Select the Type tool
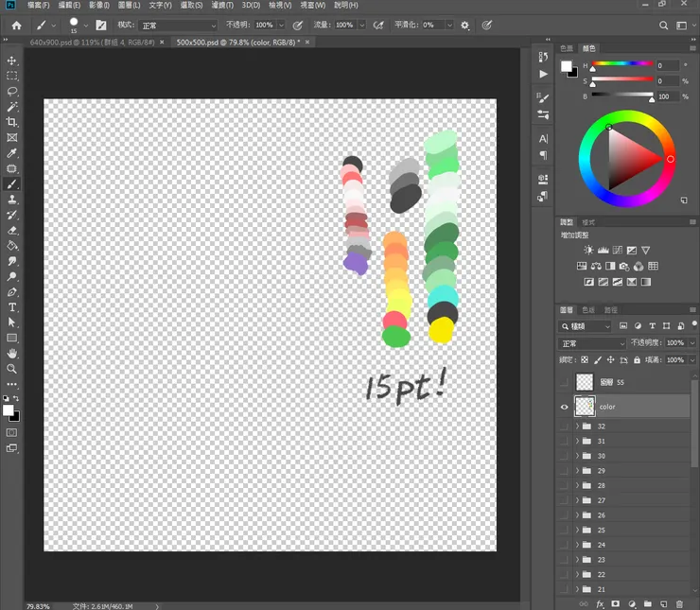Screen dimensions: 700x610 pyautogui.click(x=12, y=307)
